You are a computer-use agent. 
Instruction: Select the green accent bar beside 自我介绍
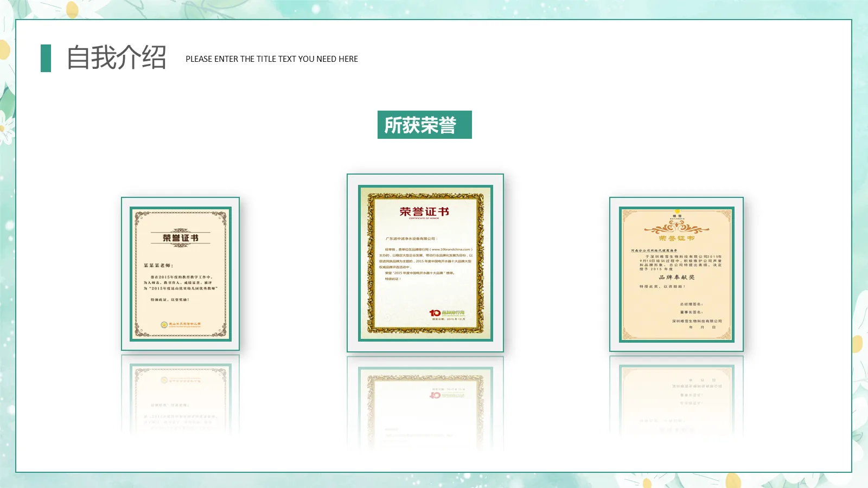pos(46,58)
